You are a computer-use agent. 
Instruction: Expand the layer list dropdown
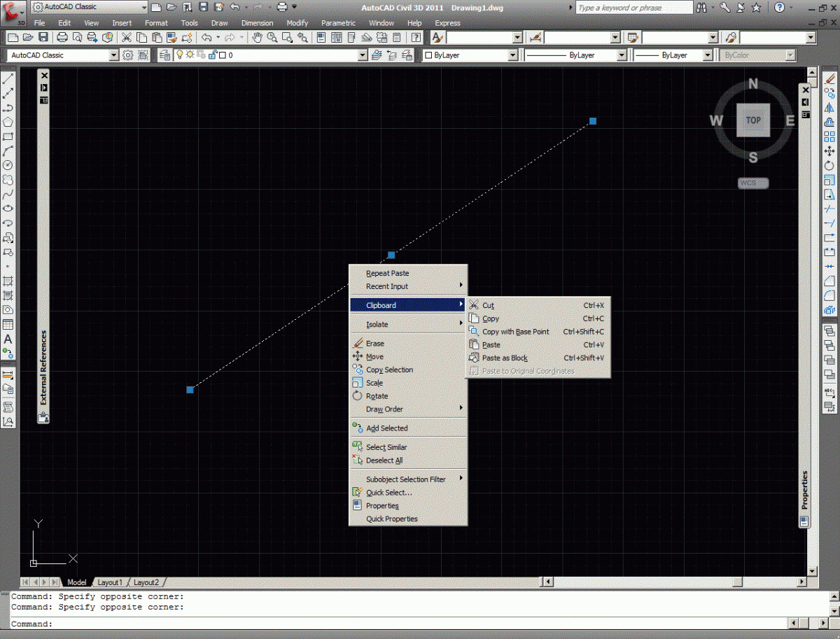pos(363,55)
